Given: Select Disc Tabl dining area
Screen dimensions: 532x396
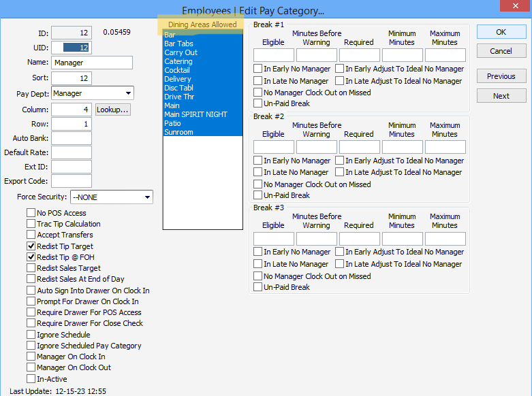Looking at the screenshot, I should pyautogui.click(x=203, y=88).
